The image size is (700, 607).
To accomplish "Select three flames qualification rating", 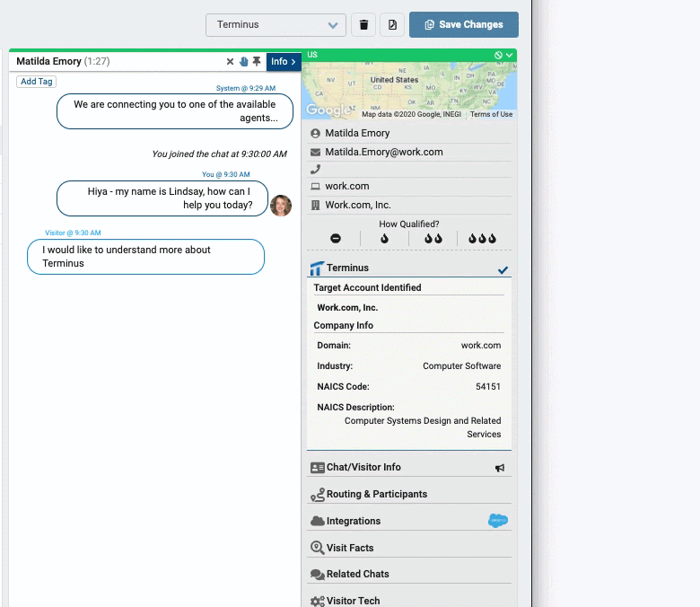I will pos(482,239).
